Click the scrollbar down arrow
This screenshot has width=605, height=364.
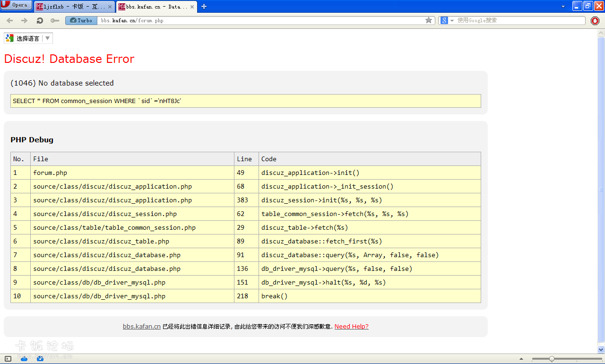pyautogui.click(x=601, y=349)
